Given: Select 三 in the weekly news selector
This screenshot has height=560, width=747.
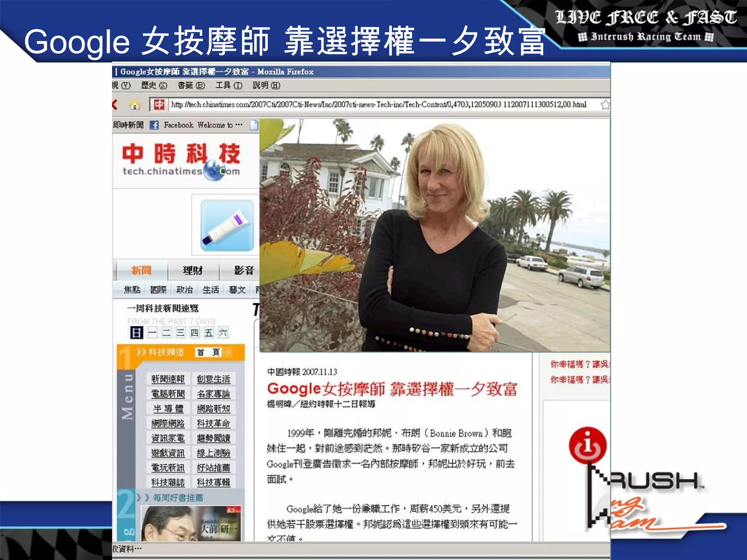Looking at the screenshot, I should [x=181, y=332].
